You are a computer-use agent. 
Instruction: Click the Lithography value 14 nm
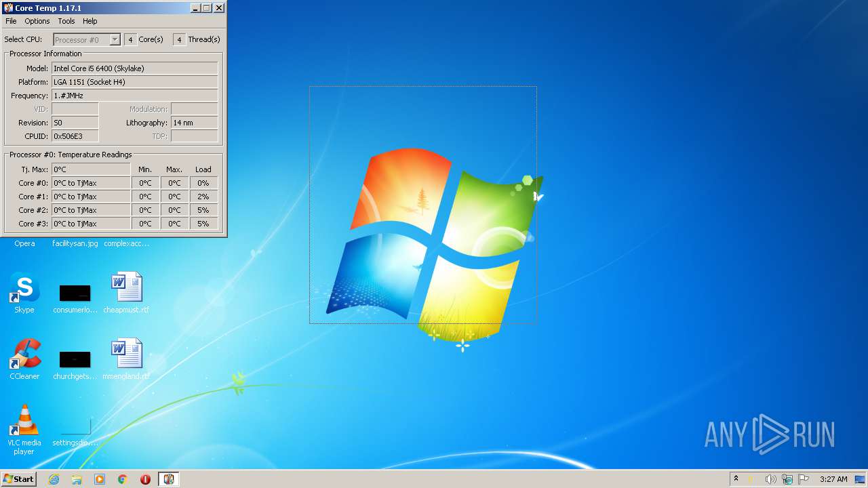pyautogui.click(x=195, y=123)
